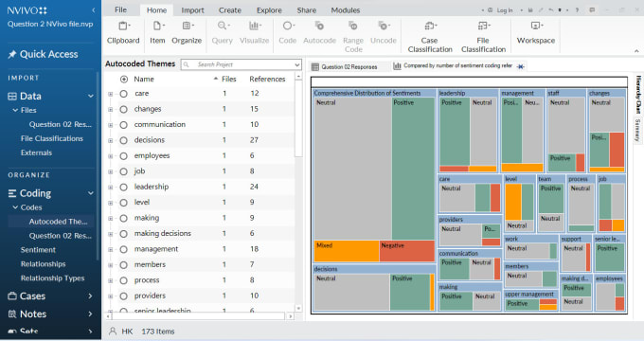
Task: Collapse the Data section chevron
Action: 91,96
